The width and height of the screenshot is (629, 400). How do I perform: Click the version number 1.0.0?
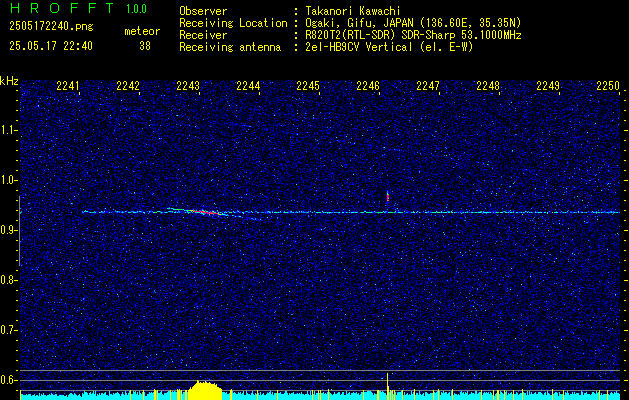point(136,9)
